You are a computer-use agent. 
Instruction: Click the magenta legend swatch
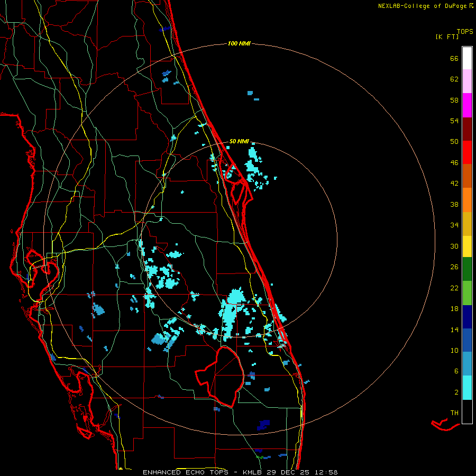[x=467, y=105]
